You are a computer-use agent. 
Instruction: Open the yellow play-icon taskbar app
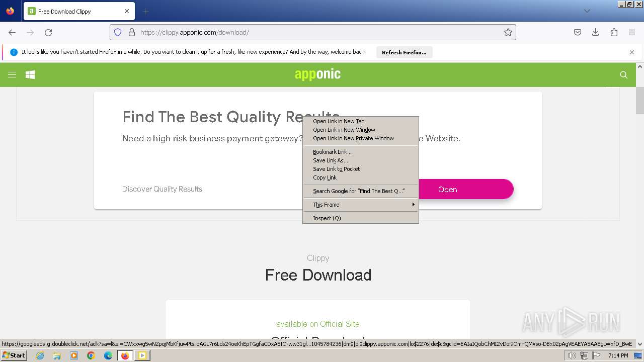[x=142, y=355]
